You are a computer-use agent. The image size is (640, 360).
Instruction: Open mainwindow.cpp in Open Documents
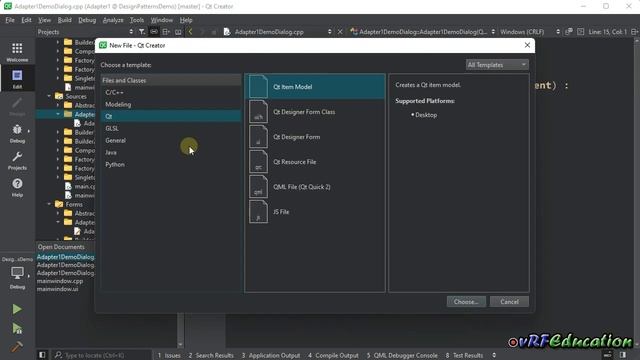(x=60, y=281)
